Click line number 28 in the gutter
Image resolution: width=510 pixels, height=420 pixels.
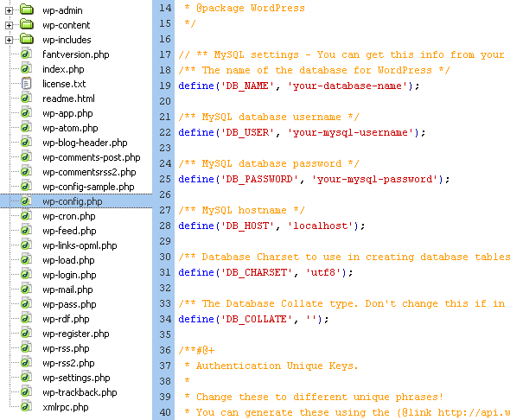(165, 226)
